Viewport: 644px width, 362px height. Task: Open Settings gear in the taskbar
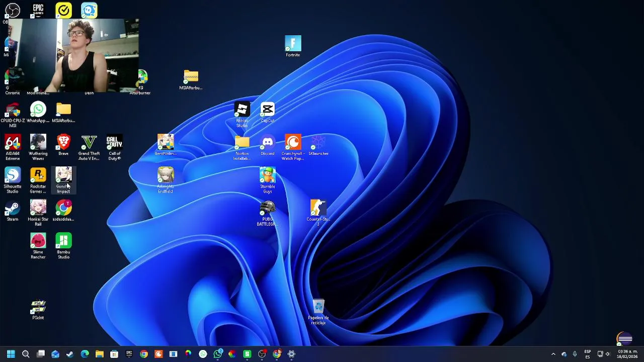[x=291, y=354]
